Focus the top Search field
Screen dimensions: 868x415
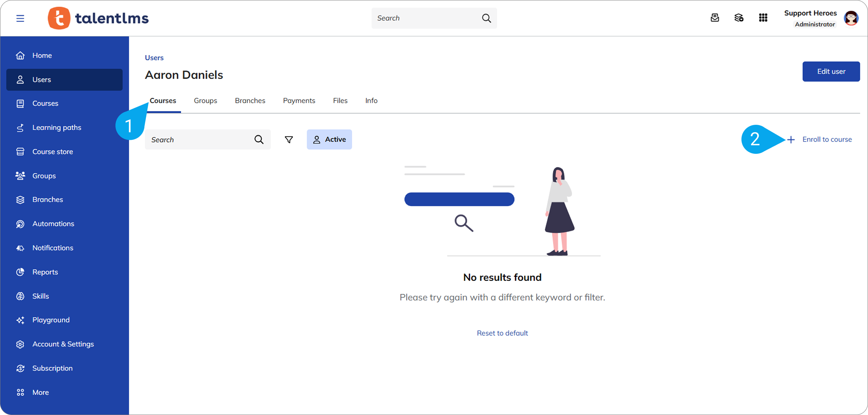(434, 18)
